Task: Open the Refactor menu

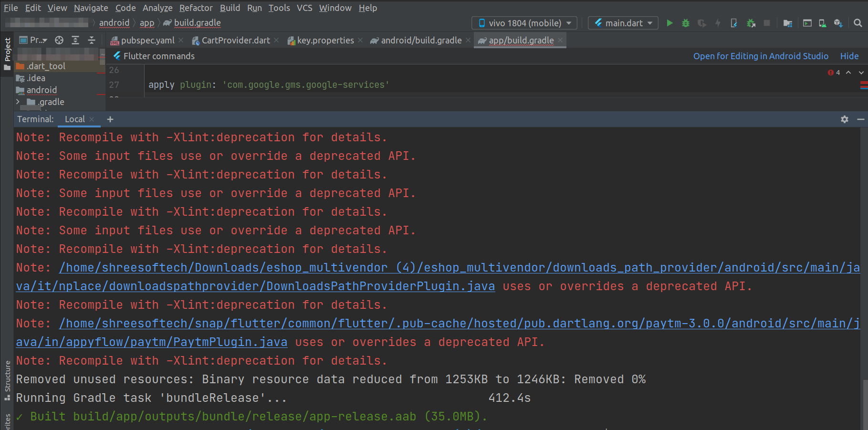Action: tap(196, 8)
